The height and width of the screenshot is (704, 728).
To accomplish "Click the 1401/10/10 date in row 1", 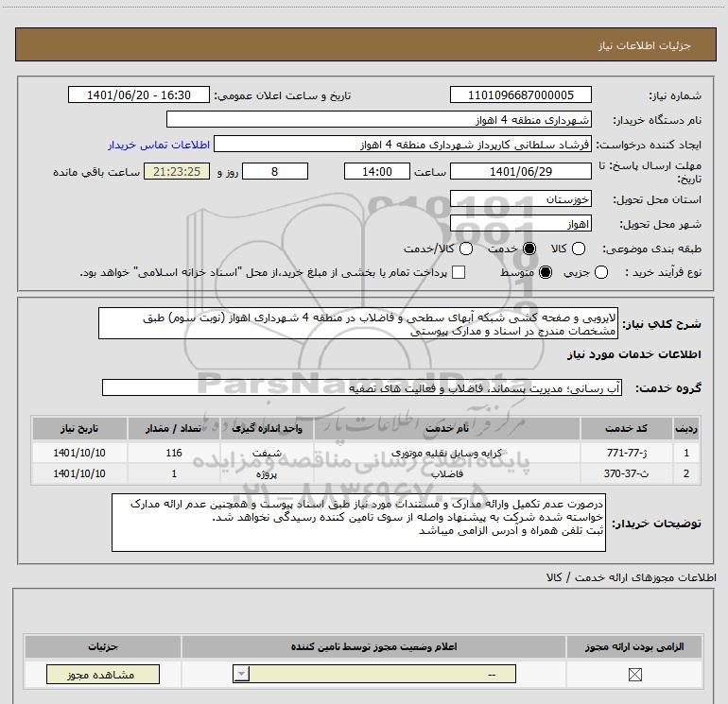I will click(x=79, y=453).
